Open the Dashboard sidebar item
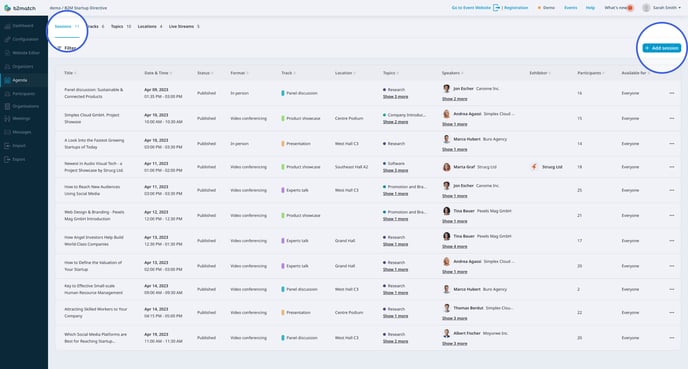The image size is (688, 369). [22, 26]
